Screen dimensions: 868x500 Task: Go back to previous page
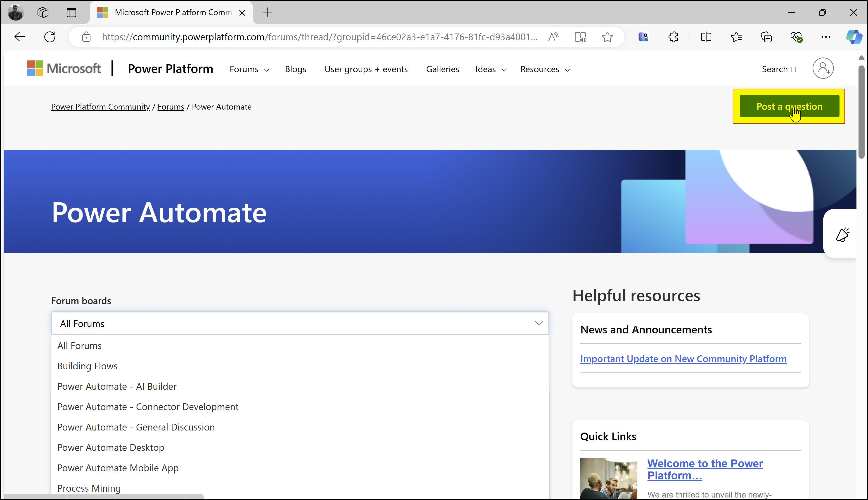coord(20,37)
